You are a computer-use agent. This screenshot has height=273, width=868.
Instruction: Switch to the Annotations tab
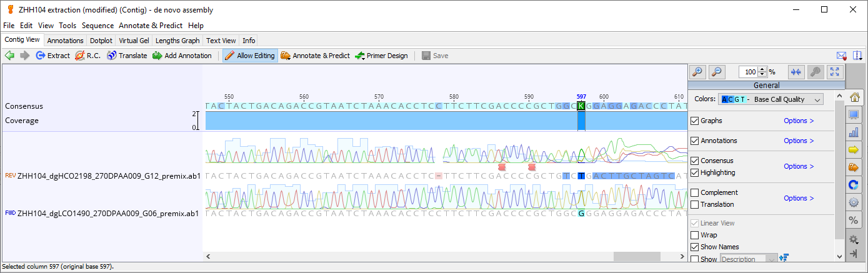[x=65, y=40]
